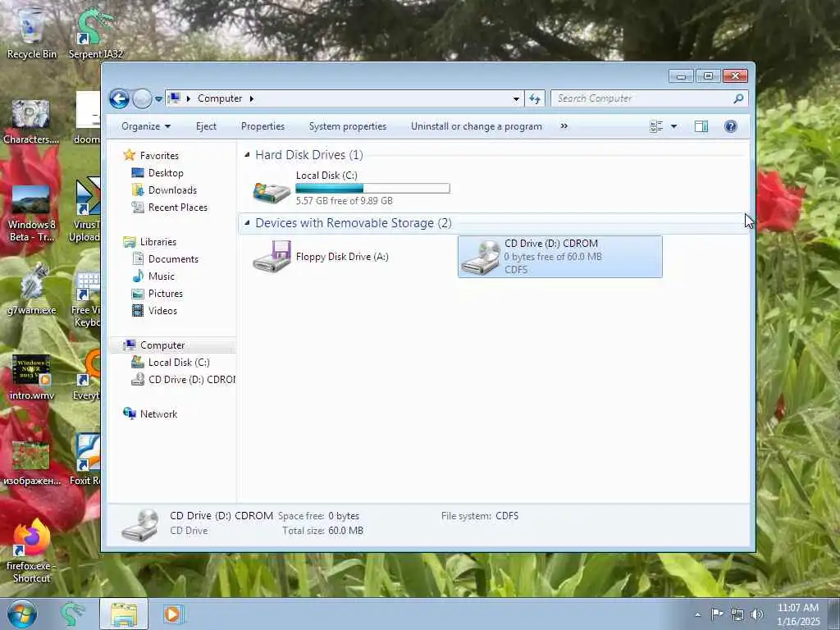Show more toolbar commands chevron
Viewport: 840px width, 630px height.
coord(564,126)
